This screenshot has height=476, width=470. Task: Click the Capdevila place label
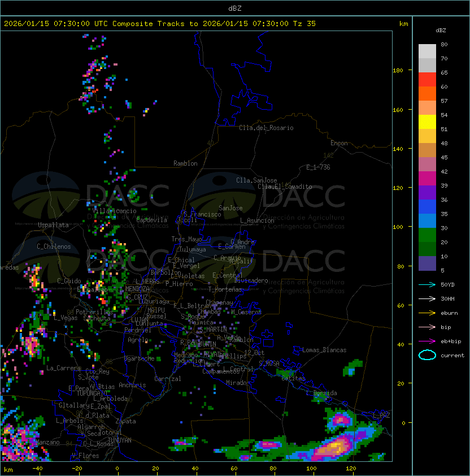click(151, 220)
